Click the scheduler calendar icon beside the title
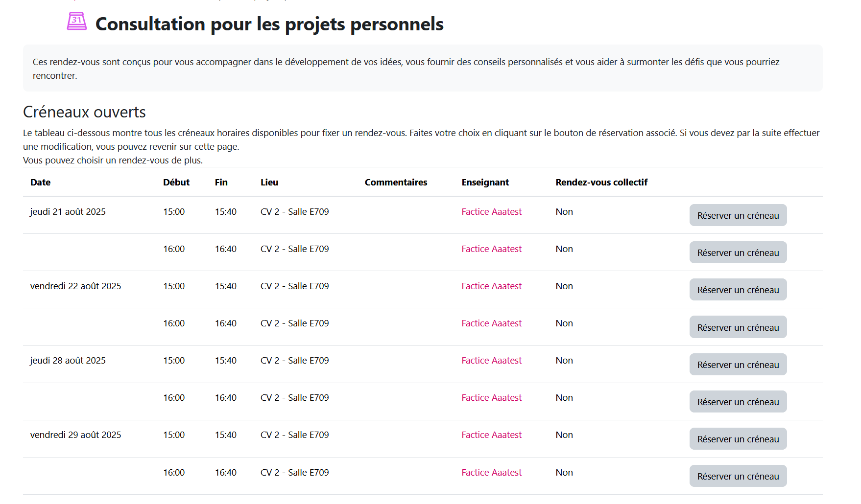Screen dimensions: 861x504 pos(77,22)
